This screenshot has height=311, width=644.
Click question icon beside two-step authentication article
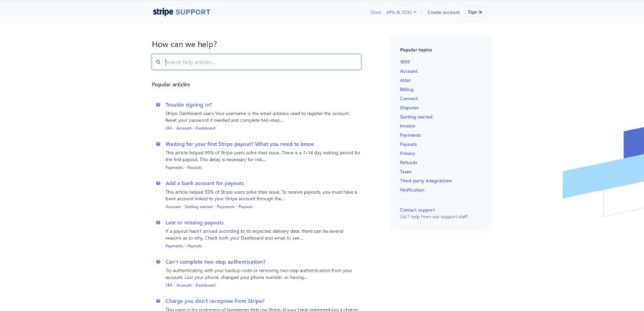[x=158, y=262]
